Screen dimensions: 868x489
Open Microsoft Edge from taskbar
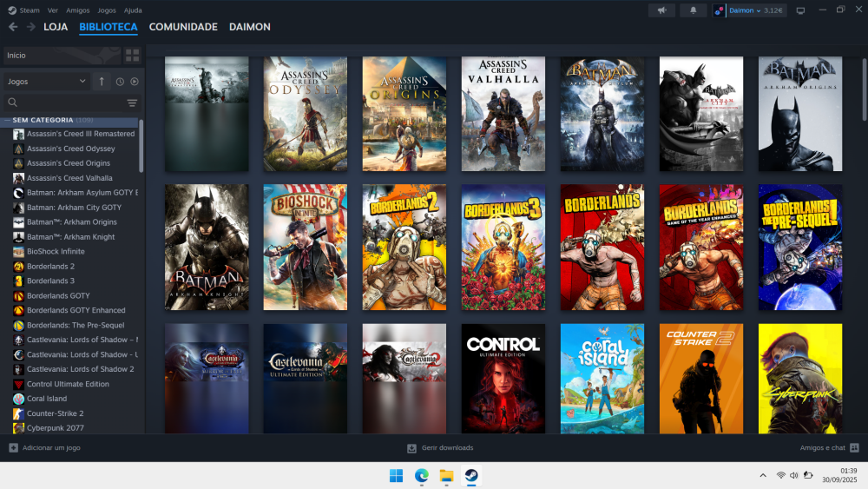point(422,476)
